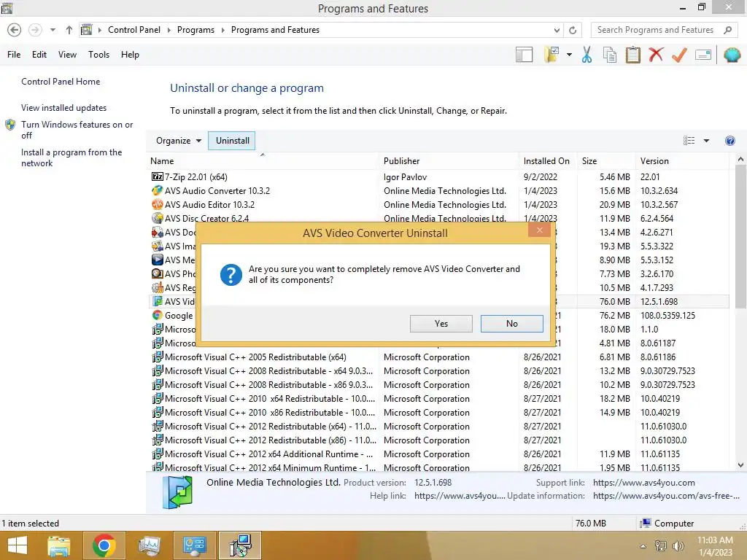The height and width of the screenshot is (560, 747).
Task: Click Control Panel in the breadcrumb
Action: [x=134, y=29]
